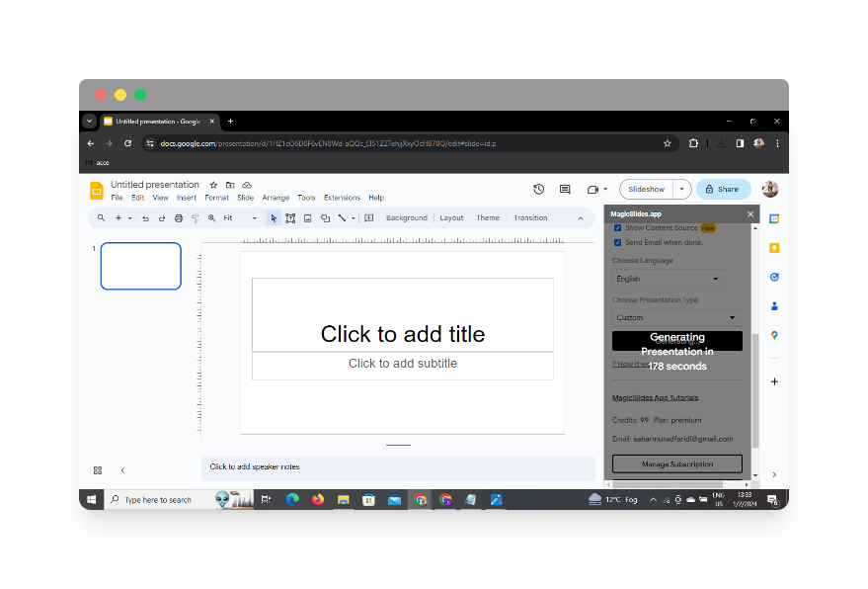Image resolution: width=868 pixels, height=589 pixels.
Task: Open the File menu
Action: point(117,198)
